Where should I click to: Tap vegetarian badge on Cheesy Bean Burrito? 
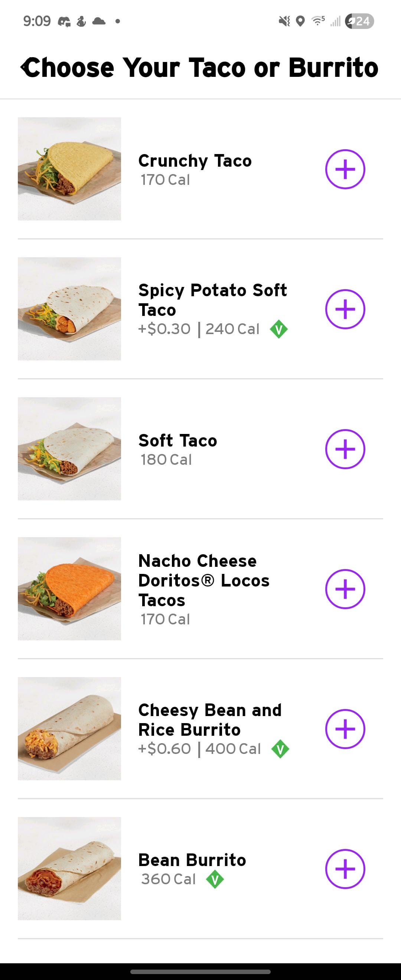click(x=280, y=749)
